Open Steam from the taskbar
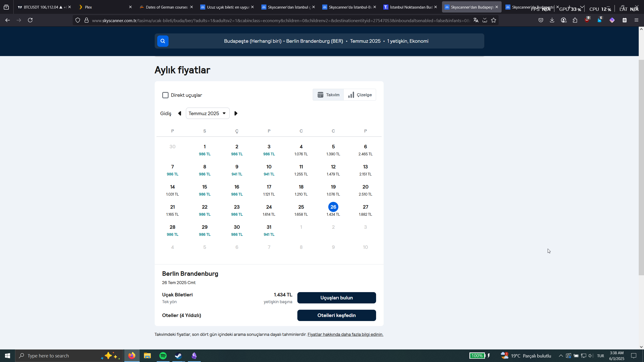The width and height of the screenshot is (644, 362). click(179, 356)
